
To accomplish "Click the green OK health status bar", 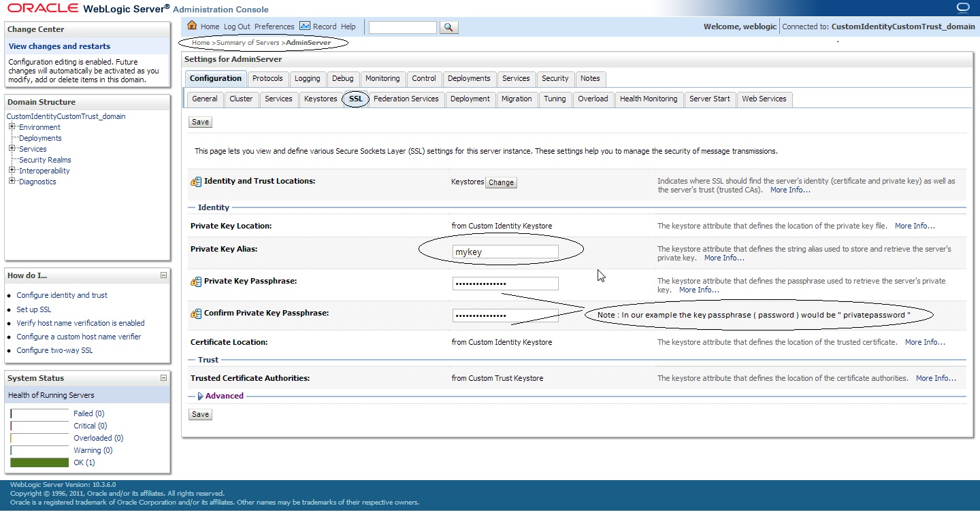I will 39,462.
